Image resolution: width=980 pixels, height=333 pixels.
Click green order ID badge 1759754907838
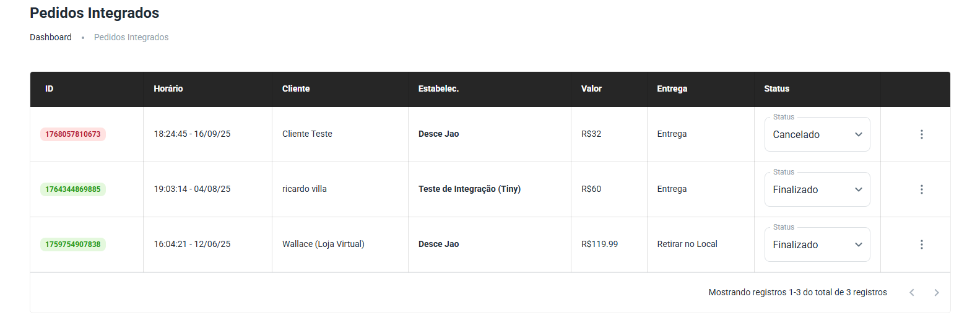[73, 244]
